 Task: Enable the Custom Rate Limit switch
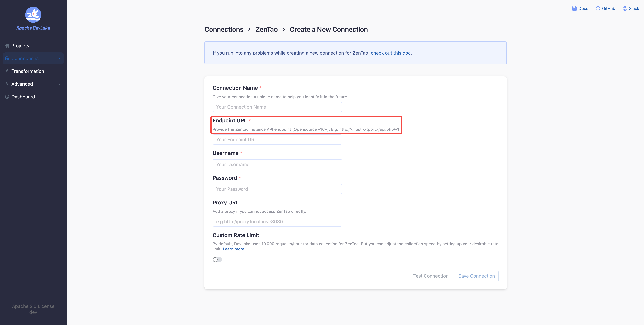(x=217, y=260)
